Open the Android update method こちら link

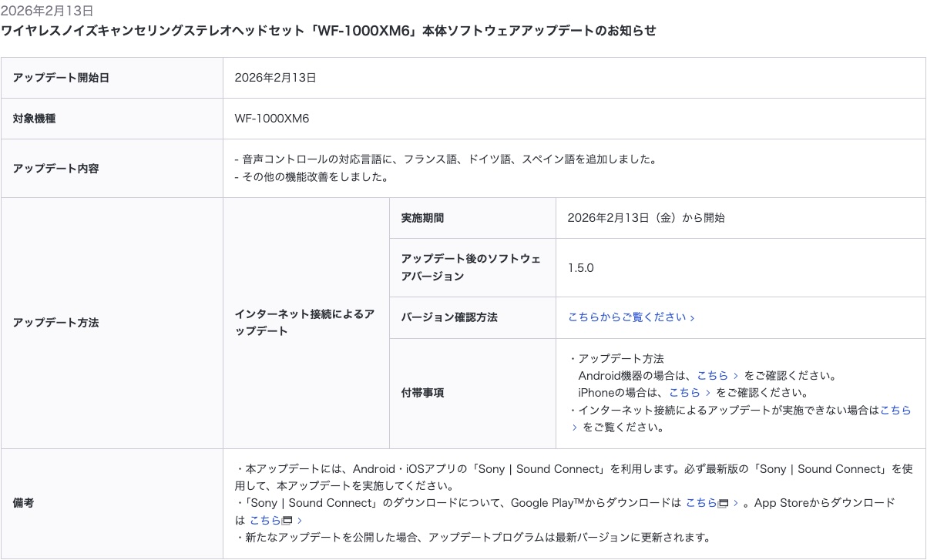[x=712, y=376]
